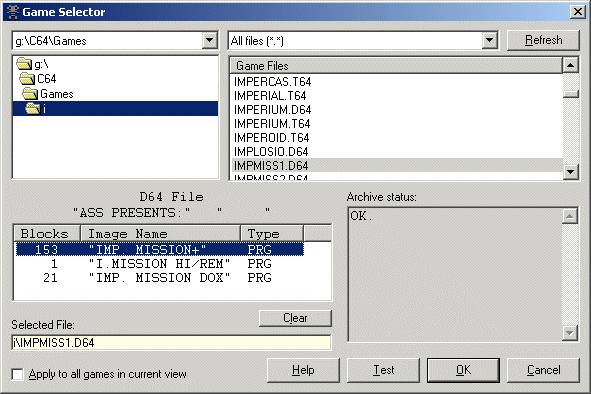
Task: Click the Game Files column header
Action: (396, 66)
